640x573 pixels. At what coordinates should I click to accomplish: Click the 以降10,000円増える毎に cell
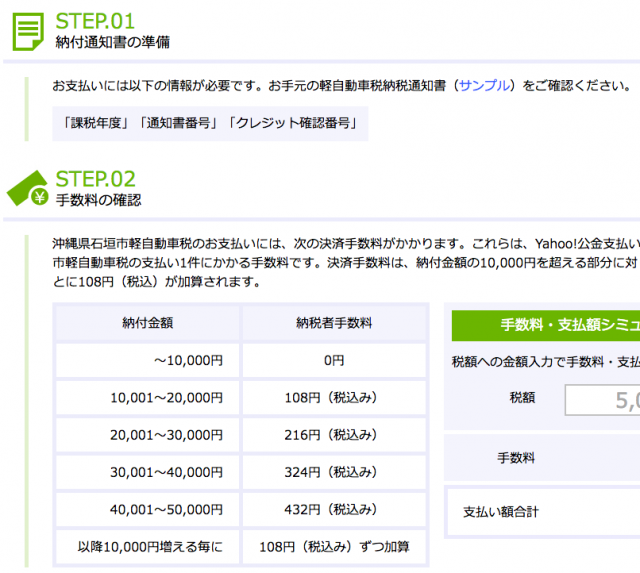coord(147,547)
